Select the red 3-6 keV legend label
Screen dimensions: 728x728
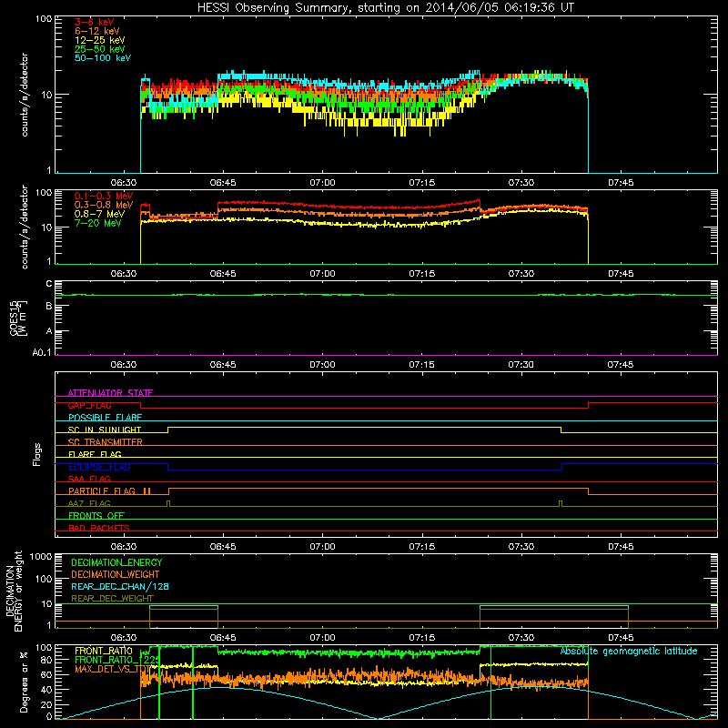(94, 22)
